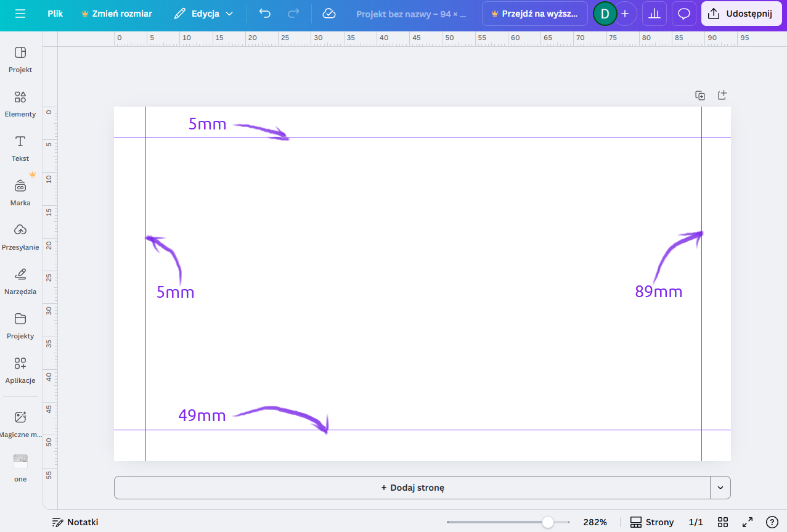
Task: Duplicate the page with the copy icon
Action: click(700, 96)
